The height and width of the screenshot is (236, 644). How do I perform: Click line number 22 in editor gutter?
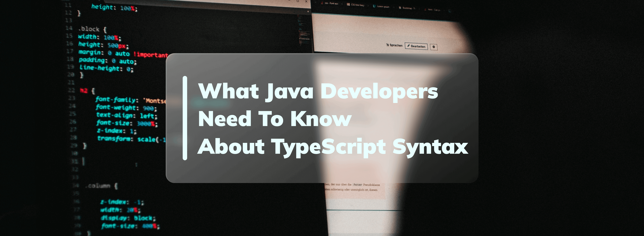pos(71,90)
